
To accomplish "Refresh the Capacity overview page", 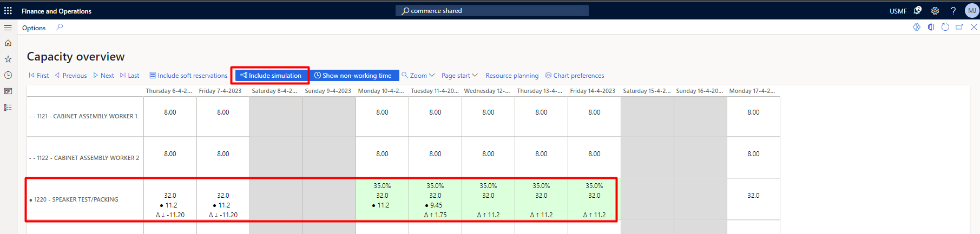I will point(945,27).
